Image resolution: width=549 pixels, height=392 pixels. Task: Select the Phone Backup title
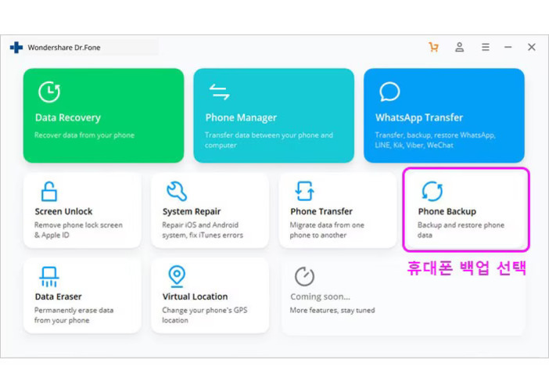coord(447,211)
